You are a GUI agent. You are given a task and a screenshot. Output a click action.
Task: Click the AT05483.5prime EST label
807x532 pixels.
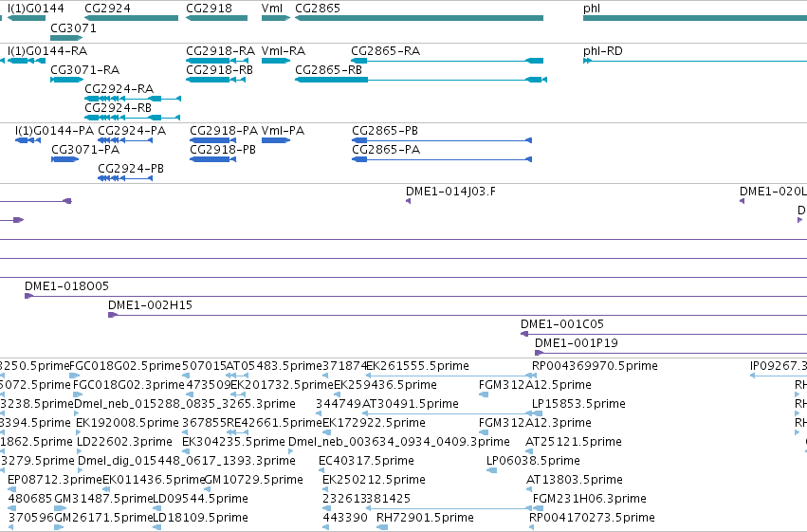click(x=274, y=366)
